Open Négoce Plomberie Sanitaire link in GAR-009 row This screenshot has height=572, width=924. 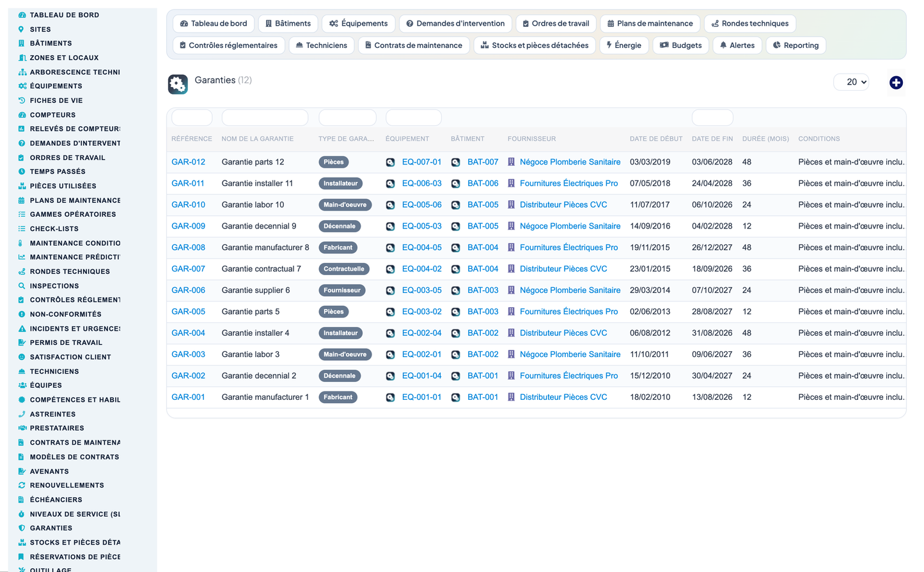coord(570,226)
